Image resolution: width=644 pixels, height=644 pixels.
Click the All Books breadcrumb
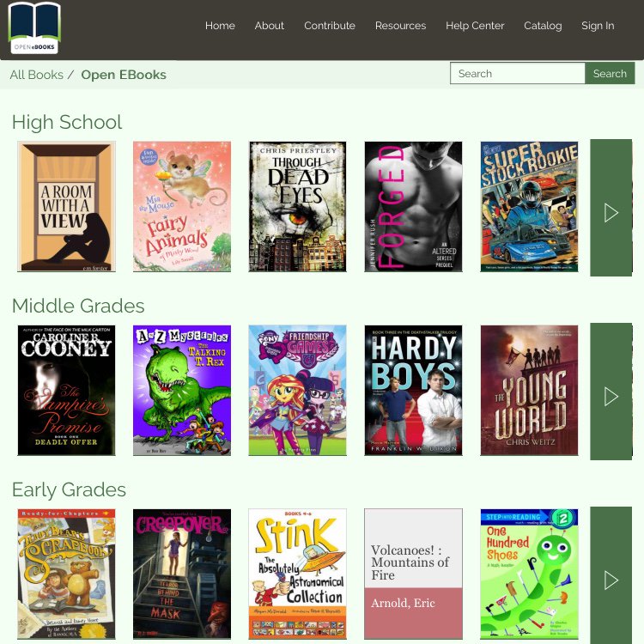[37, 75]
